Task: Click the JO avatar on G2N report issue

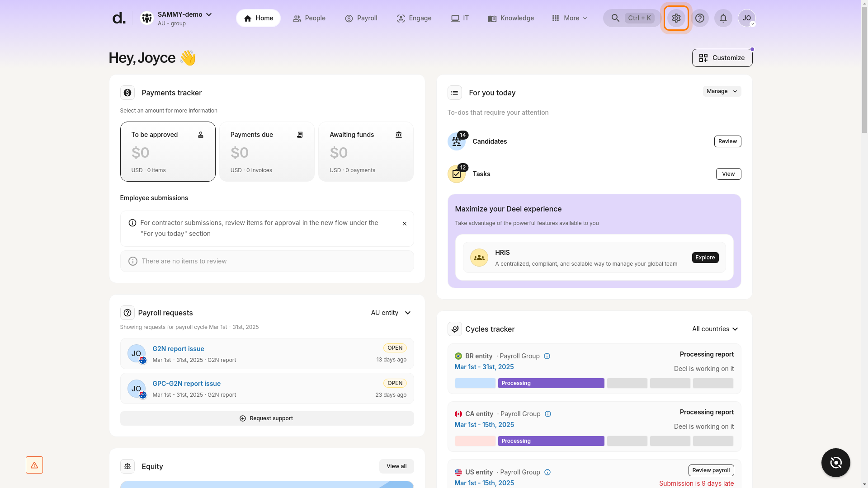Action: [x=136, y=353]
